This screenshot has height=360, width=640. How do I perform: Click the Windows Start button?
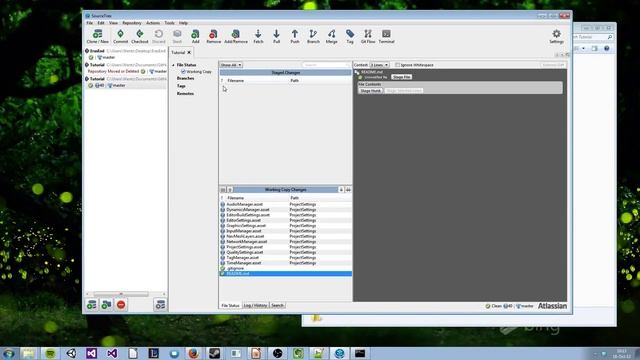point(9,353)
